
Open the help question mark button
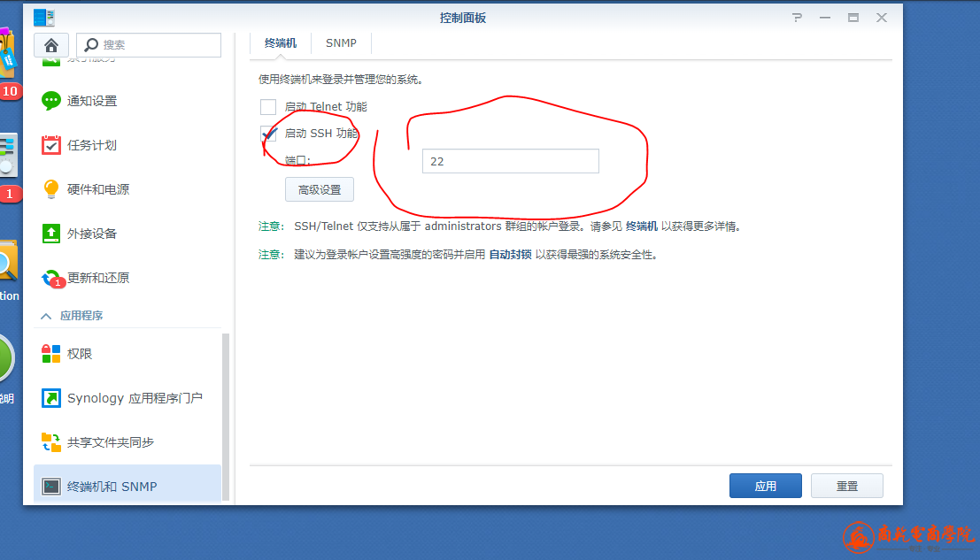point(797,18)
